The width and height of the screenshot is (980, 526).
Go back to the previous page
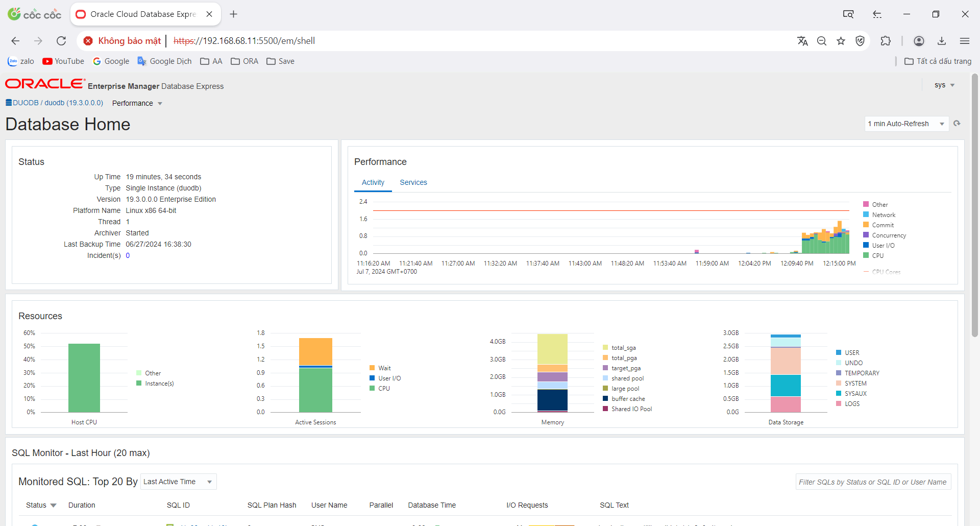pyautogui.click(x=15, y=41)
